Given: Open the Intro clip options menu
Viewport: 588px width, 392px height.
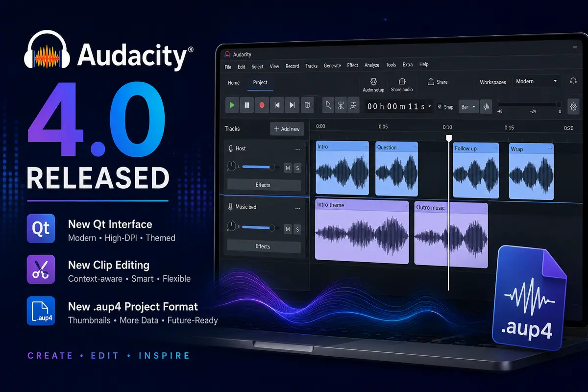Looking at the screenshot, I should (x=365, y=147).
